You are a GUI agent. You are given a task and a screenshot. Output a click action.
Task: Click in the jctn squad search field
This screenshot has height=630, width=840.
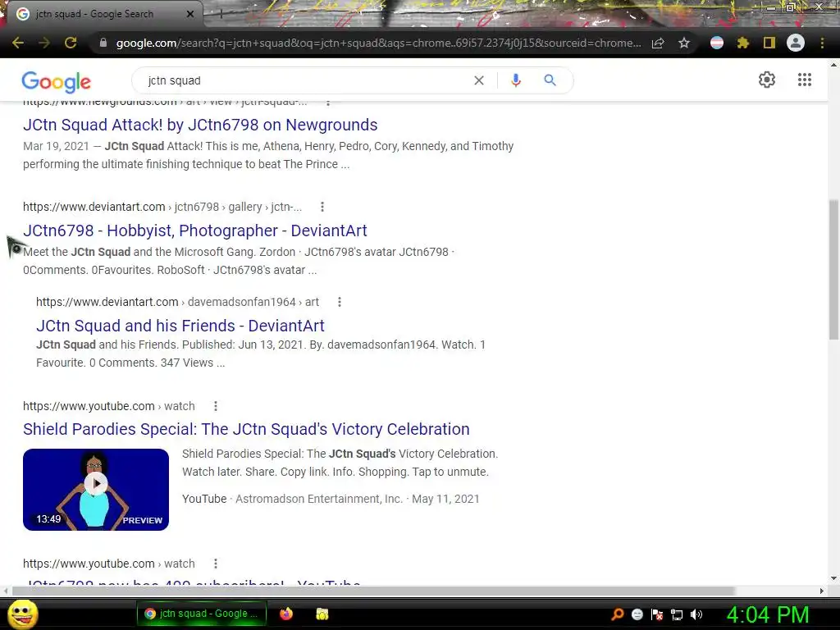[x=305, y=80]
